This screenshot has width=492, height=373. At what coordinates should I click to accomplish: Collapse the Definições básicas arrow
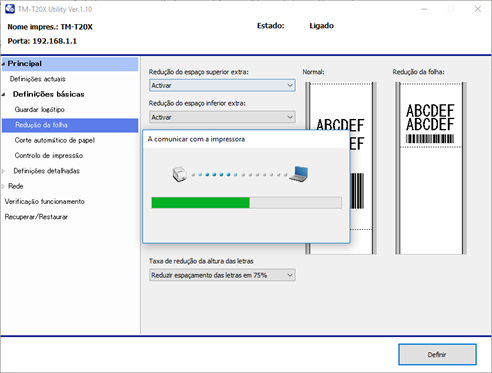pyautogui.click(x=3, y=95)
